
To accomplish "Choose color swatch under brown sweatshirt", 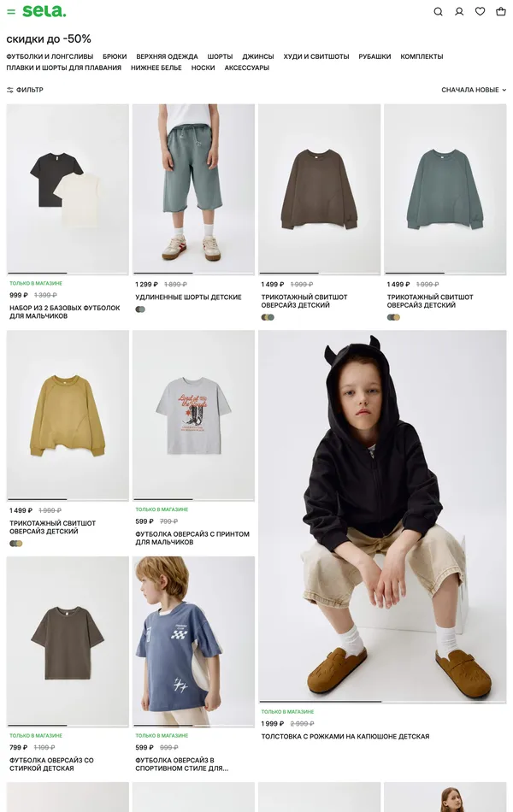I will coord(268,317).
